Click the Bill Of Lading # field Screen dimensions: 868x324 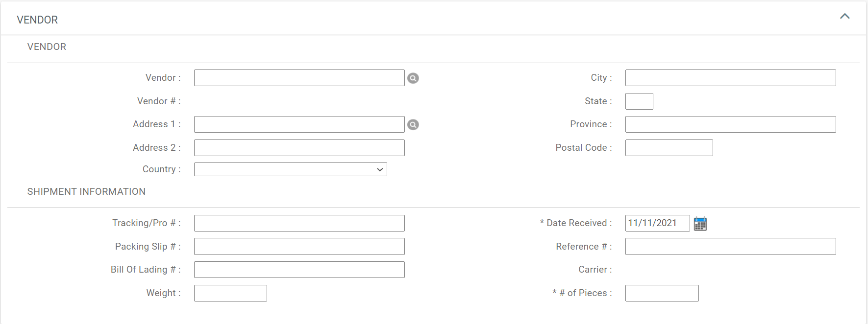[x=299, y=270]
